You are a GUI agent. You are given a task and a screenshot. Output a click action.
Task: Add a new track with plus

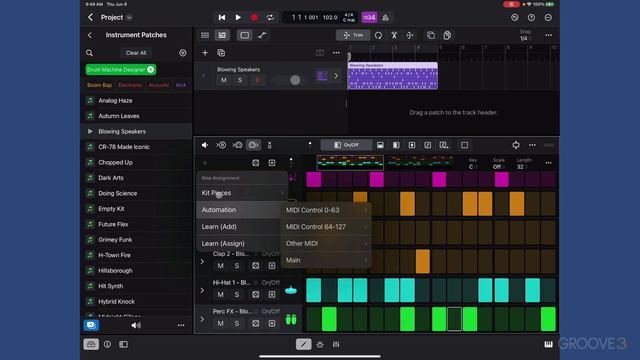(x=205, y=53)
